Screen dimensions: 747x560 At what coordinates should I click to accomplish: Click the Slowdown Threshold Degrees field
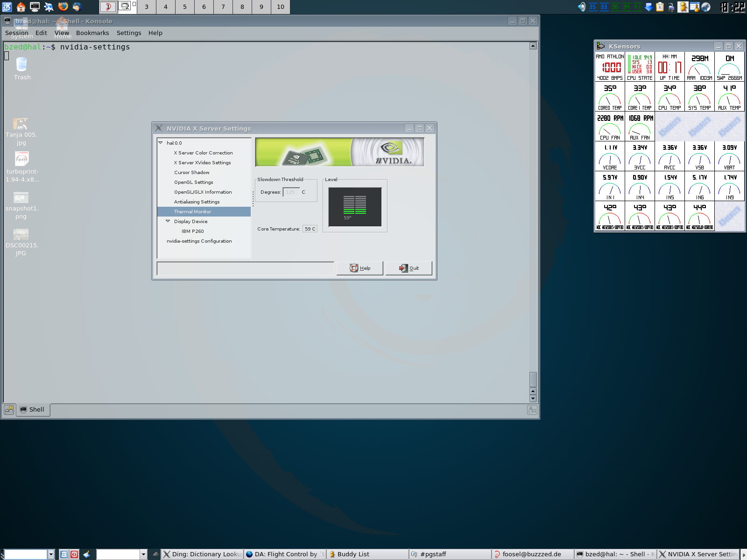tap(291, 192)
